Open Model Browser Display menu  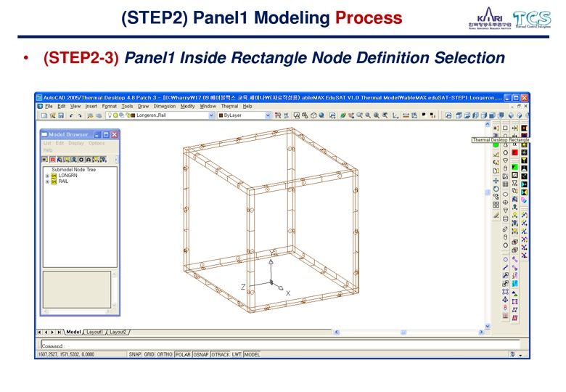(x=76, y=143)
